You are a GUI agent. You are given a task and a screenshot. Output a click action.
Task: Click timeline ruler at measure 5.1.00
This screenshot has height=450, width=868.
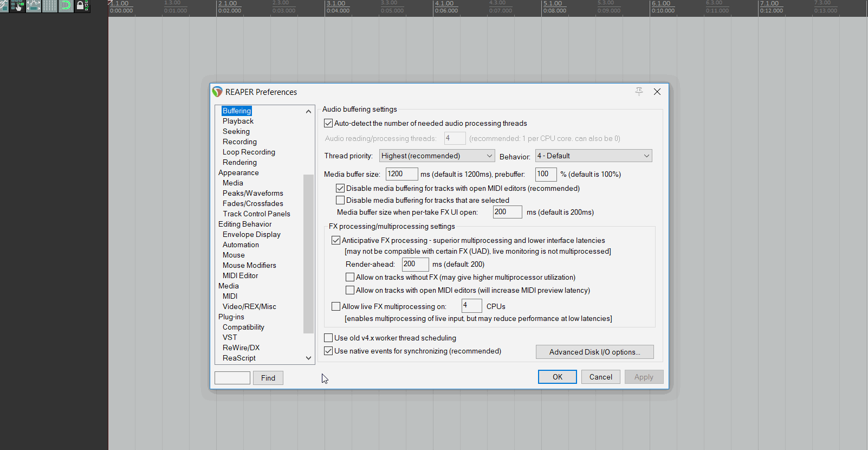pos(553,4)
